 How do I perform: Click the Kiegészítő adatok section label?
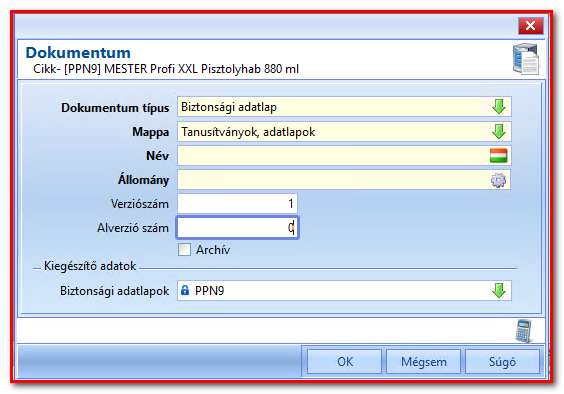[90, 266]
